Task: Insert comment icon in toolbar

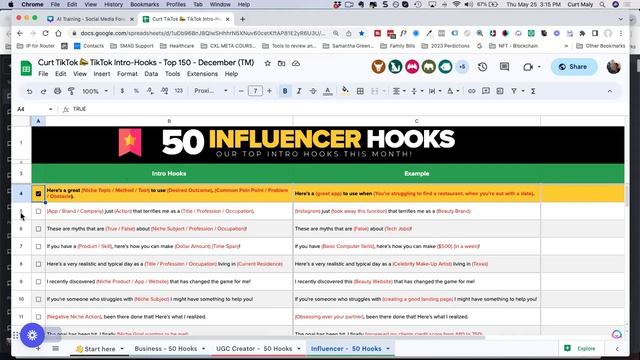Action: [486, 91]
